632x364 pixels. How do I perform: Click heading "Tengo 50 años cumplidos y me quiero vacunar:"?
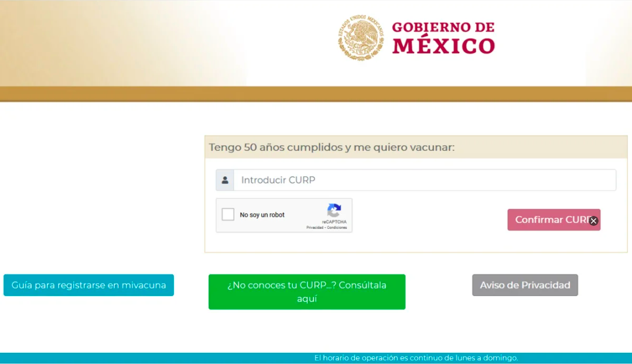pos(332,147)
